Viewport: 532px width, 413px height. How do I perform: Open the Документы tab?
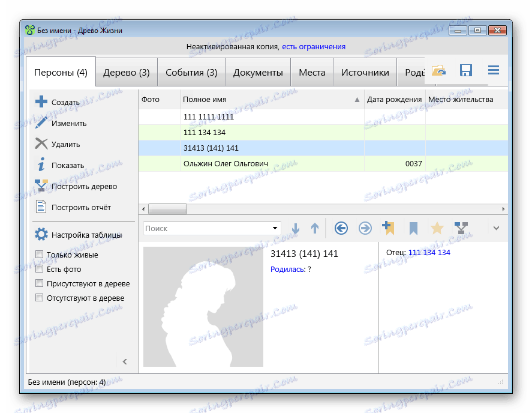pos(258,73)
